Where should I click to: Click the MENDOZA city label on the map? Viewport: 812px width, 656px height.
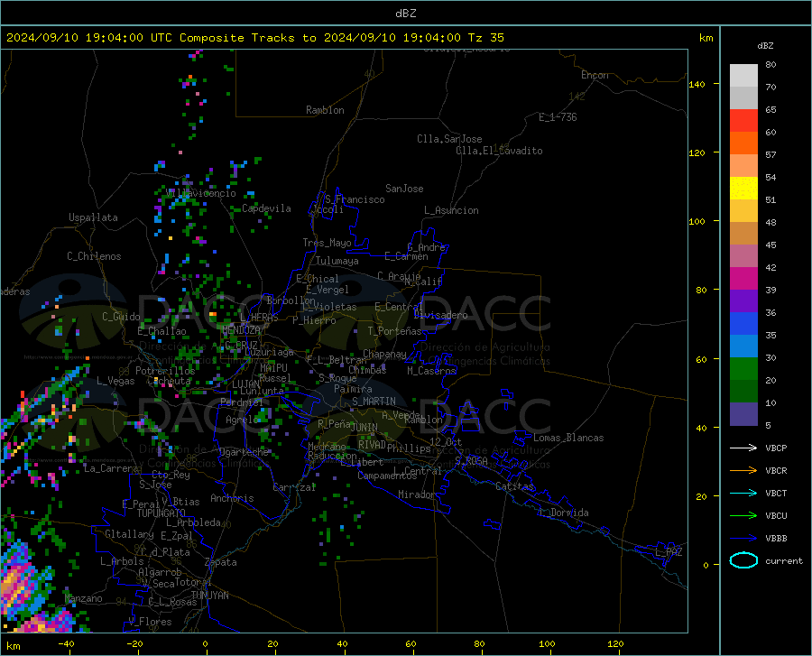241,330
